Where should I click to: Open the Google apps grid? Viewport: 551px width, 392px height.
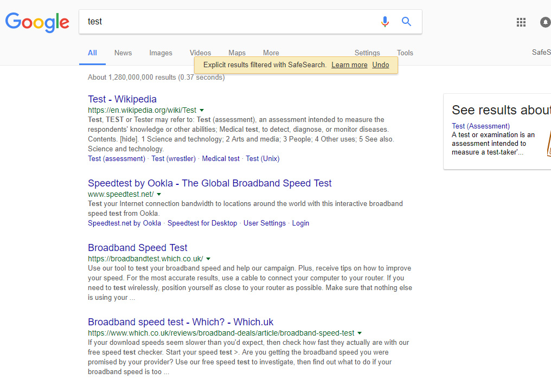coord(521,22)
